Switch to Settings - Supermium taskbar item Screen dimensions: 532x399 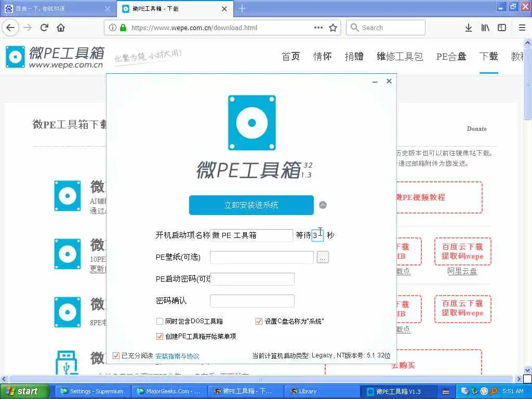(x=91, y=391)
